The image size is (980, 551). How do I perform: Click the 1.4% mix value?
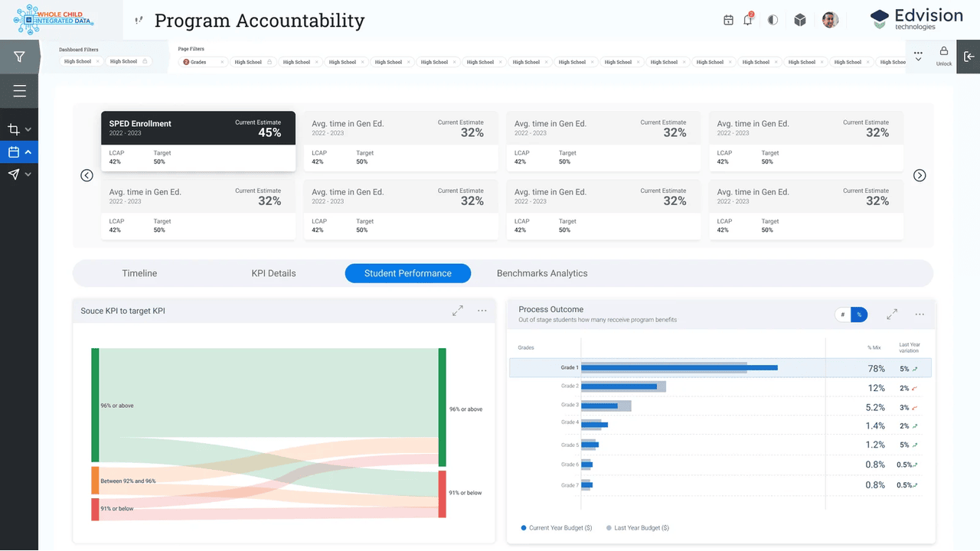pyautogui.click(x=875, y=426)
